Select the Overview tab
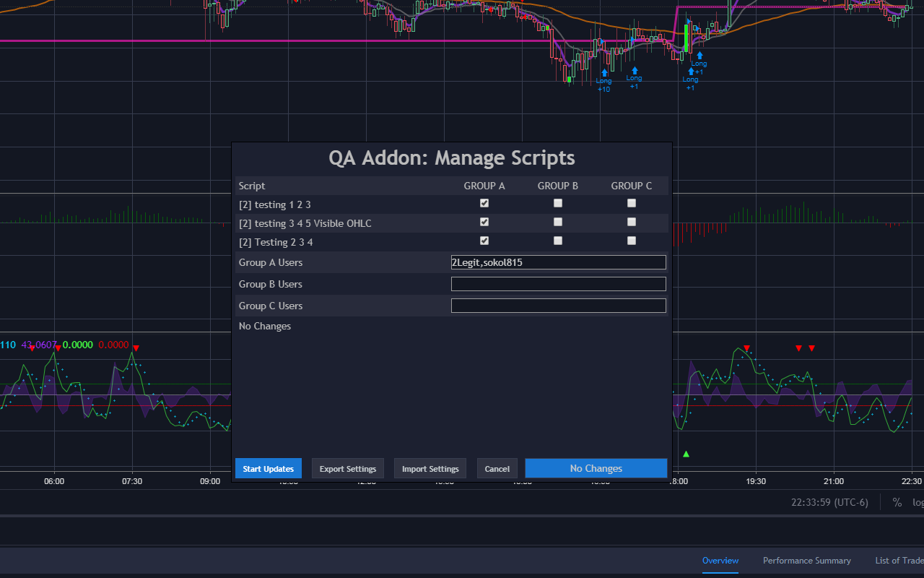Screen dimensions: 924x578 tap(720, 560)
